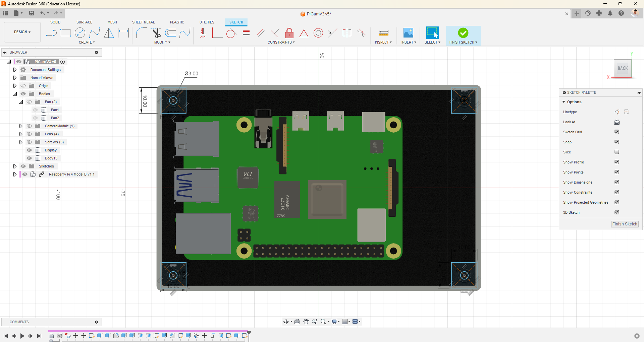Toggle Show Projected Geometries checkbox

617,202
